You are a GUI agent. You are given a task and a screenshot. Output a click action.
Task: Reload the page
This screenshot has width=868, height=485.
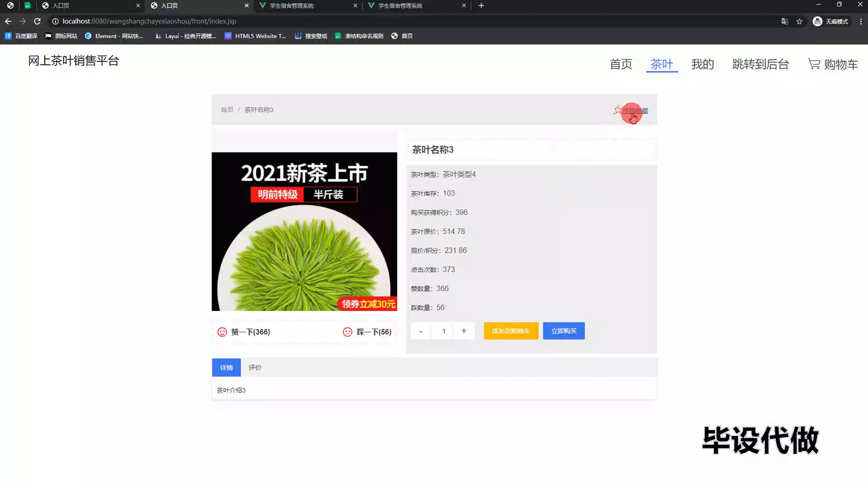click(38, 21)
